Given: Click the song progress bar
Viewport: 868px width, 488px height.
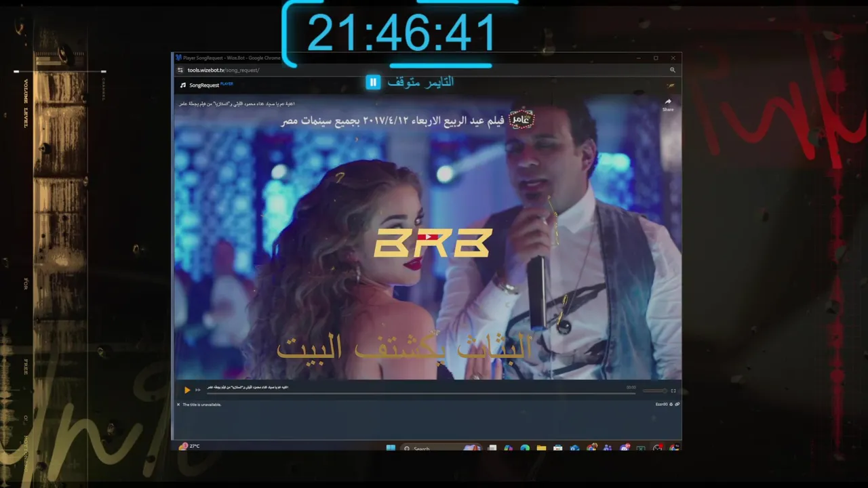Looking at the screenshot, I should pyautogui.click(x=421, y=392).
